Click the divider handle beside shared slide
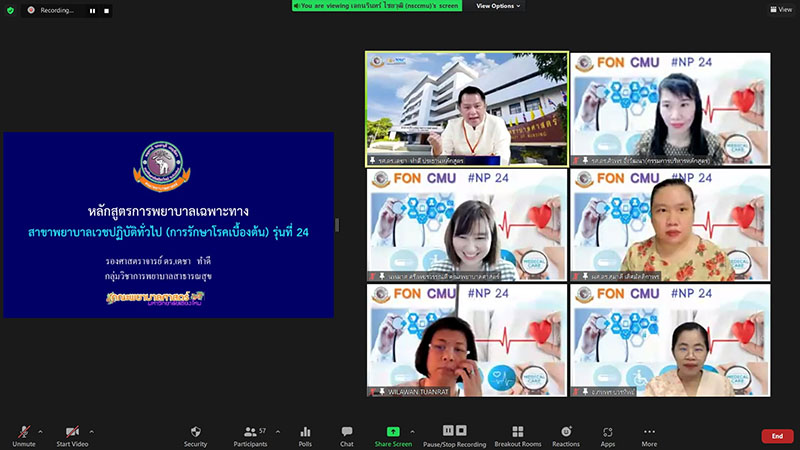The height and width of the screenshot is (450, 800). click(x=337, y=225)
